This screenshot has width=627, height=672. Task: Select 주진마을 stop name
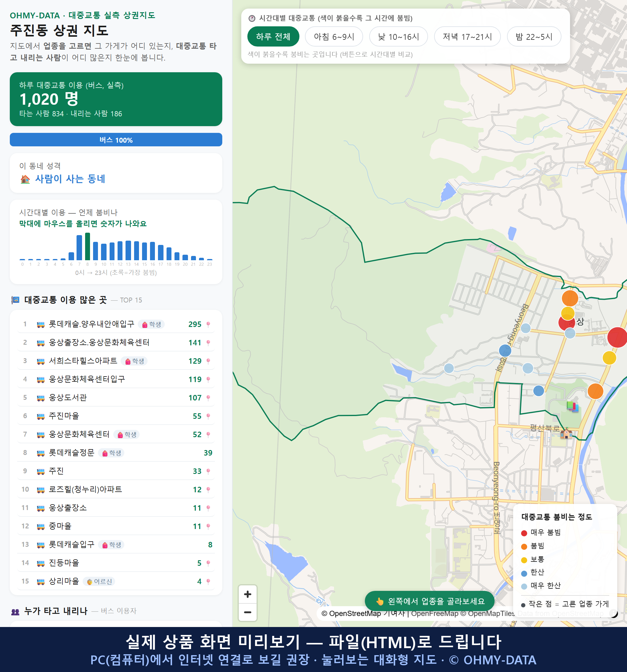(x=64, y=416)
